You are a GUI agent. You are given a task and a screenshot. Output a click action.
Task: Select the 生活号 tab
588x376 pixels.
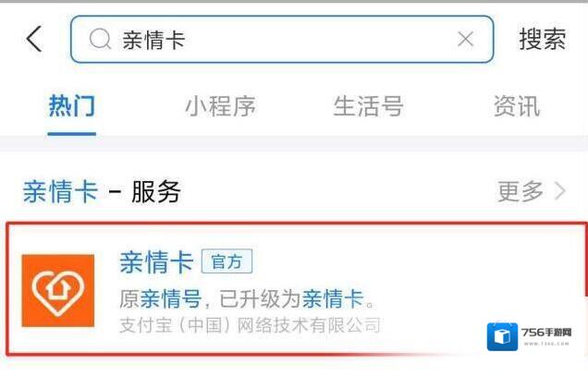click(368, 106)
